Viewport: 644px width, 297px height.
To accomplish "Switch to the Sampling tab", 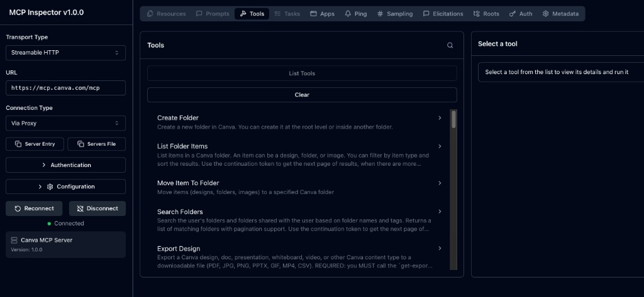I will click(x=395, y=14).
